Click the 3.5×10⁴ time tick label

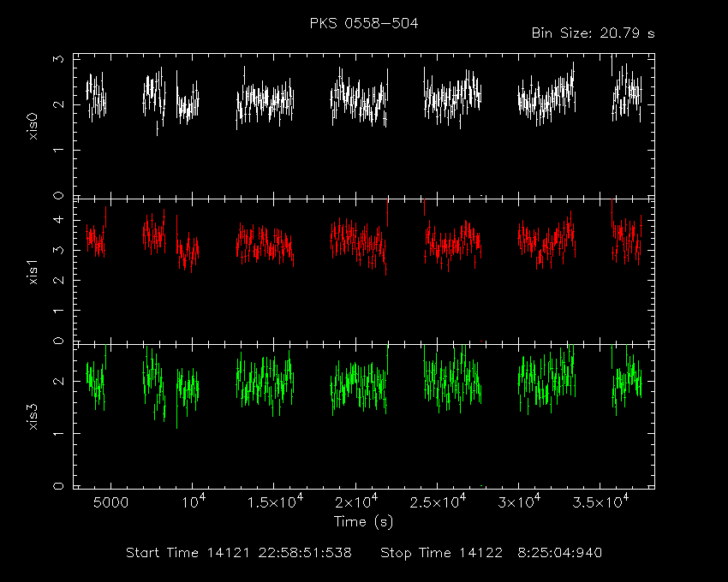(600, 502)
